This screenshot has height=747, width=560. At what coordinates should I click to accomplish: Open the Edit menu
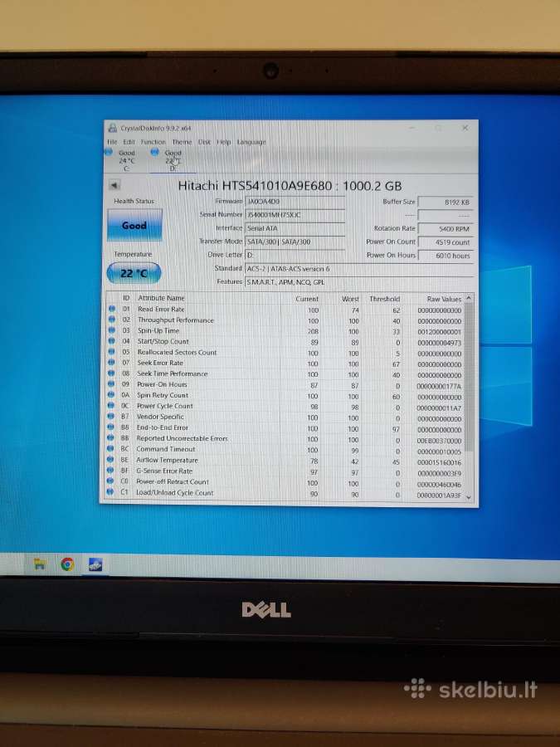click(129, 142)
